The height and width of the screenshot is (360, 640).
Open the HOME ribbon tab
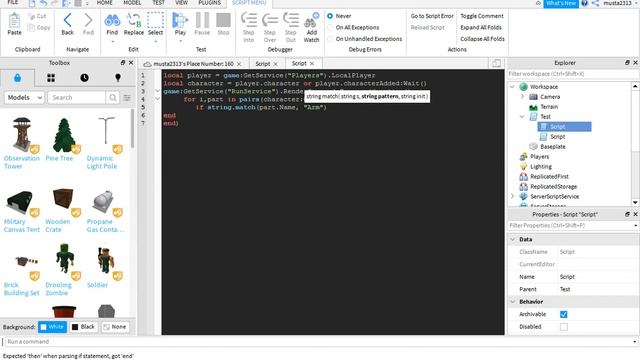click(x=104, y=3)
